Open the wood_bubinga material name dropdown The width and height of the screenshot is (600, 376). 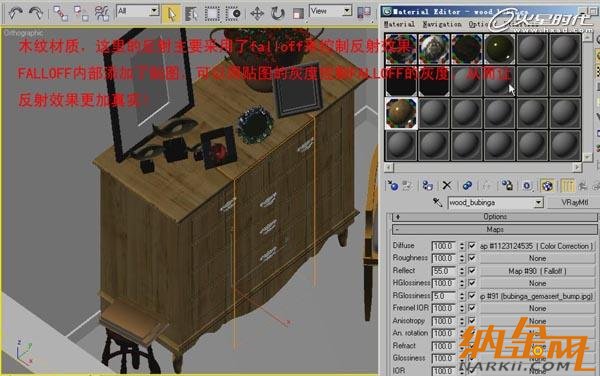coord(538,202)
